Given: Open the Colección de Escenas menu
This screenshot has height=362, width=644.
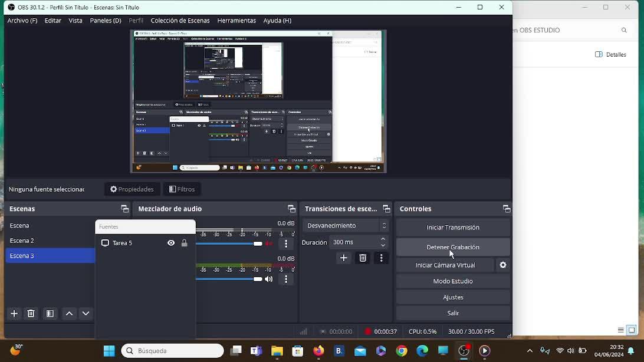Looking at the screenshot, I should 180,21.
